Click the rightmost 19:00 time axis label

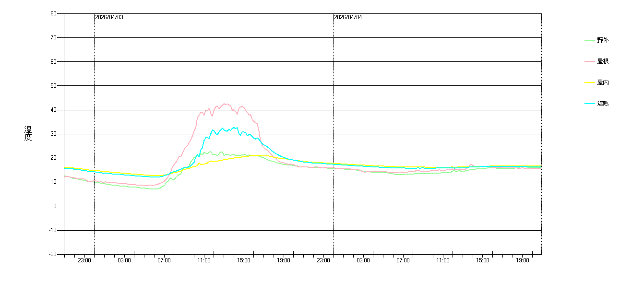[x=523, y=261]
